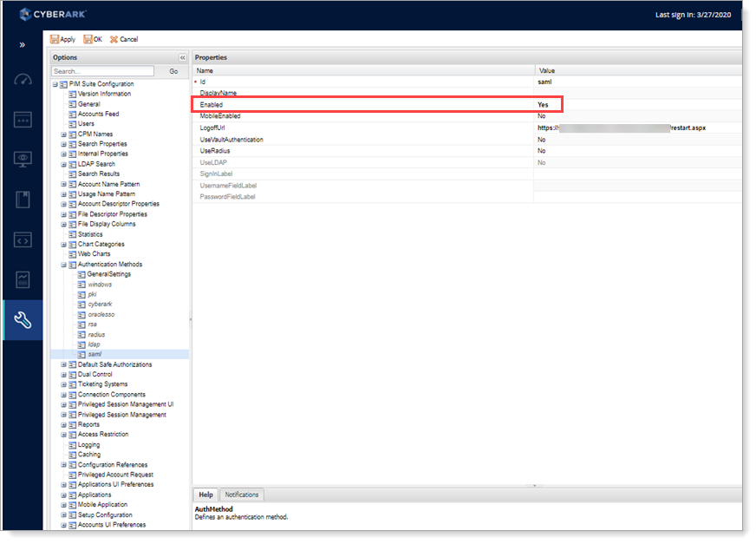Open the reports chart icon in sidebar
The height and width of the screenshot is (544, 756).
[x=23, y=279]
